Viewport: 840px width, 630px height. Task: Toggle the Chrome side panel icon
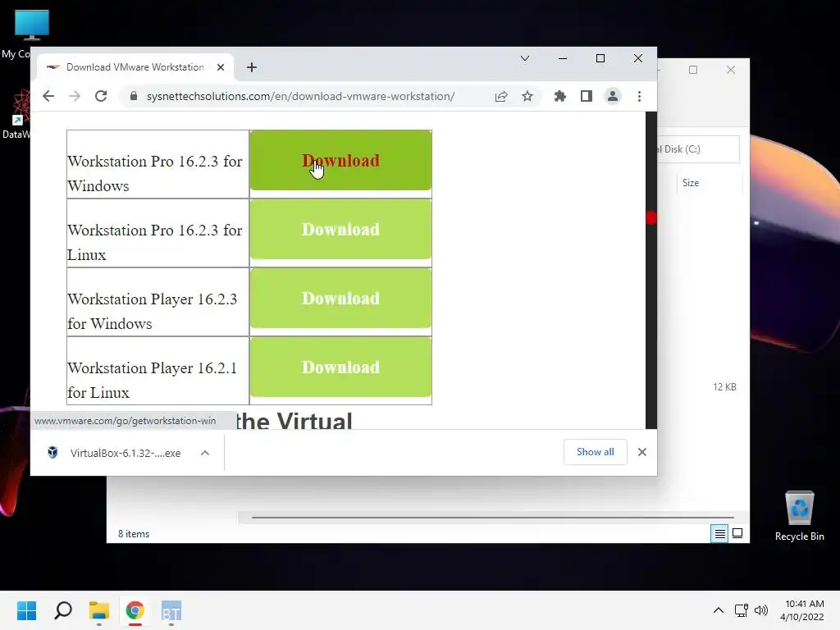[x=586, y=97]
